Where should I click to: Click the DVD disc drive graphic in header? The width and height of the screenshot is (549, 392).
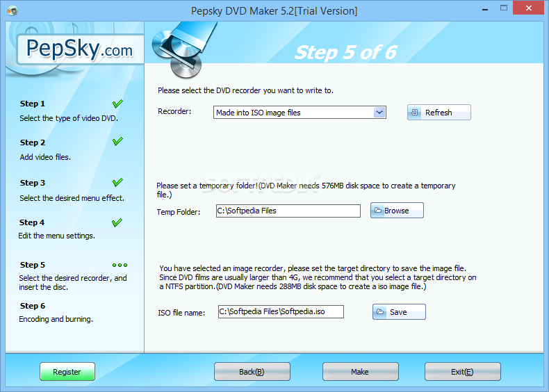point(184,50)
